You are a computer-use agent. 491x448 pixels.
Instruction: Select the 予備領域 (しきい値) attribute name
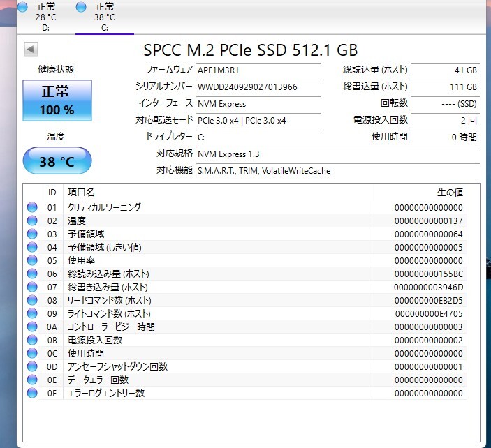[105, 247]
